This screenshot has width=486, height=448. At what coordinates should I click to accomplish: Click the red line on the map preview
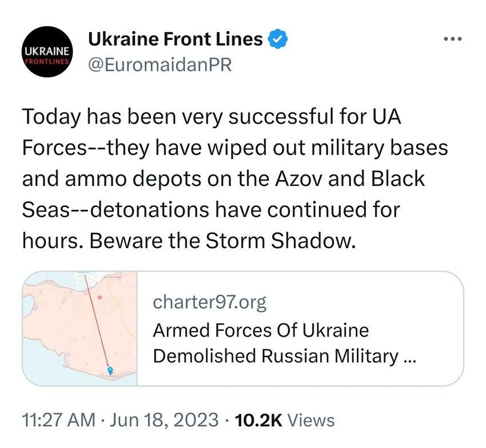point(94,320)
